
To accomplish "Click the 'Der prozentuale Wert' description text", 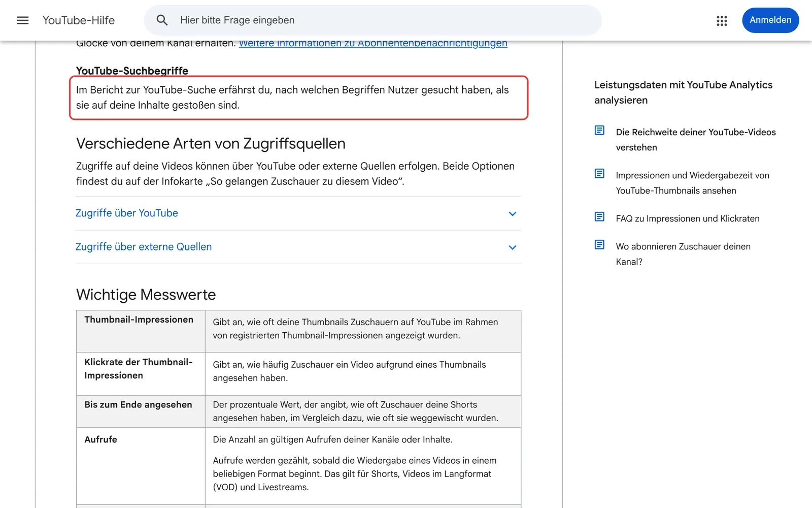I will click(x=355, y=411).
